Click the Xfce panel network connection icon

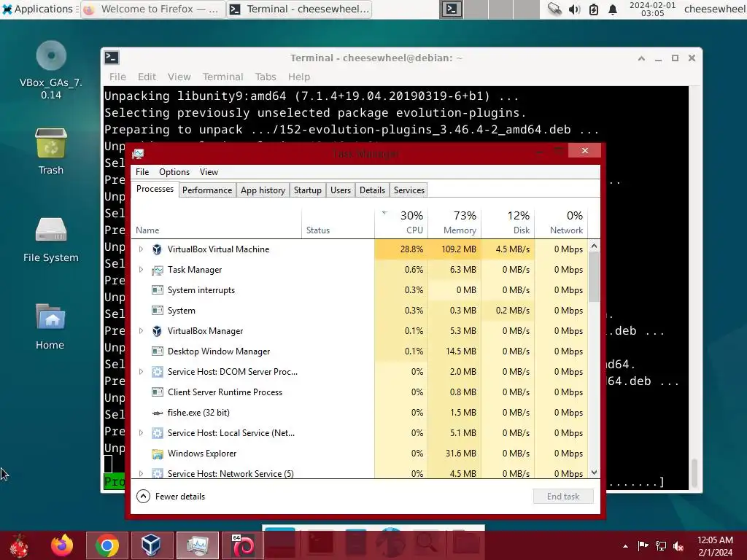coord(554,9)
